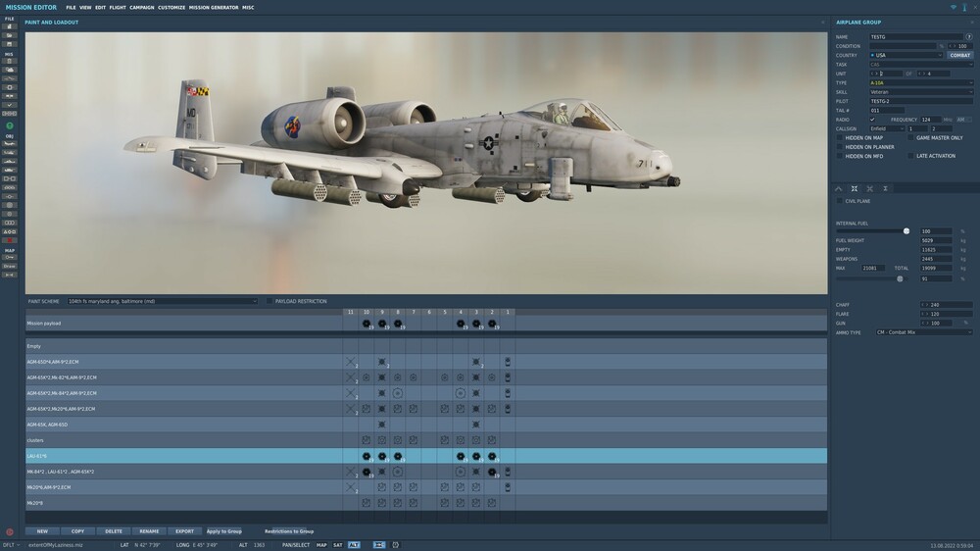
Task: Select the ship group placement tool
Action: point(10,161)
